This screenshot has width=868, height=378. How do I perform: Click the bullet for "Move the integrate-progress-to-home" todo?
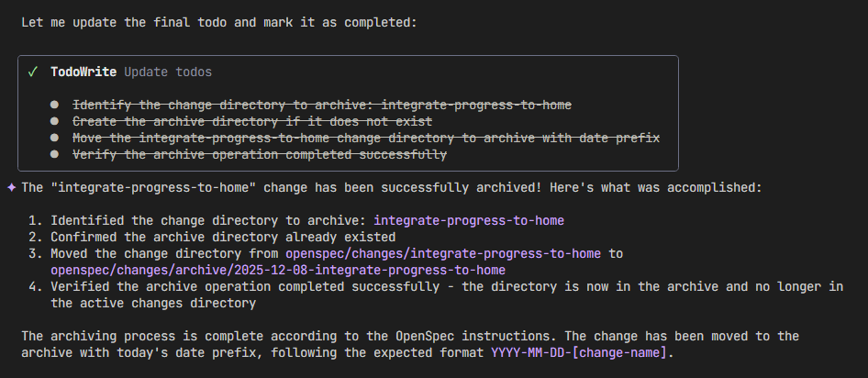[55, 138]
